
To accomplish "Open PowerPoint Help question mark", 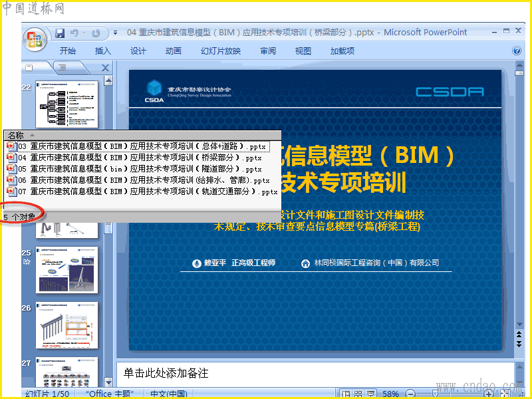I will pos(517,51).
